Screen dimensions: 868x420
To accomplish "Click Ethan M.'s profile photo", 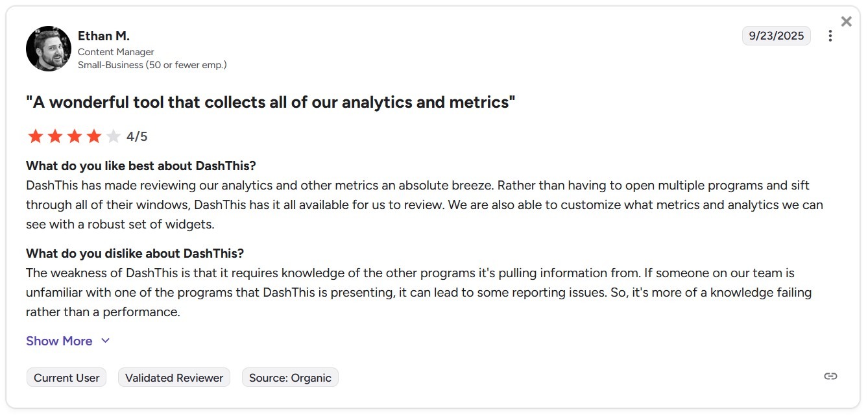I will point(49,49).
